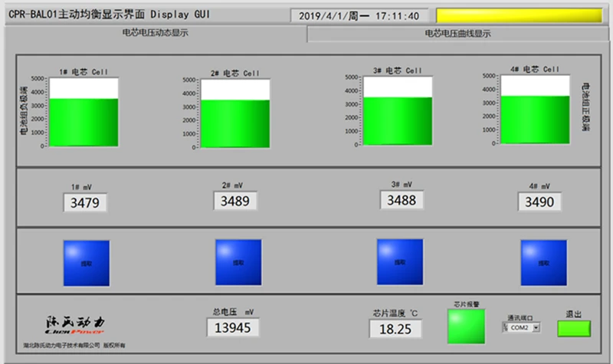The width and height of the screenshot is (613, 364).
Task: Click the '湖北陈氏动力电子技术有限公司 版权所有' copyright text
Action: coord(74,346)
